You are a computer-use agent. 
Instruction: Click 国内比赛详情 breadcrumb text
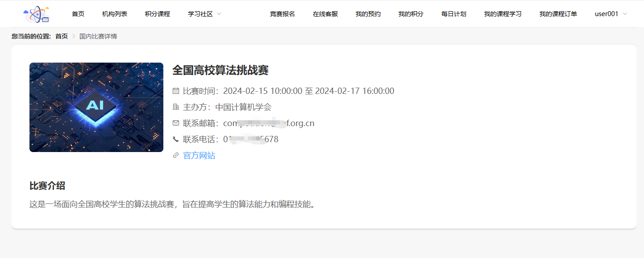pyautogui.click(x=98, y=36)
